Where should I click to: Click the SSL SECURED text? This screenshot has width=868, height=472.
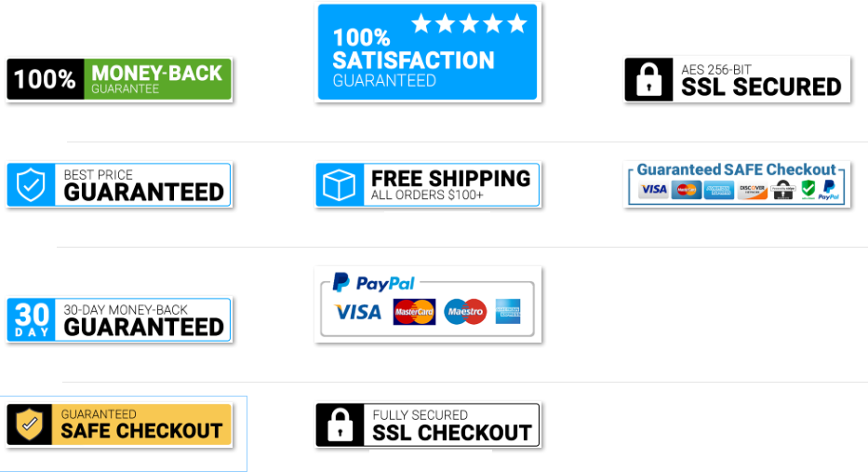[761, 88]
